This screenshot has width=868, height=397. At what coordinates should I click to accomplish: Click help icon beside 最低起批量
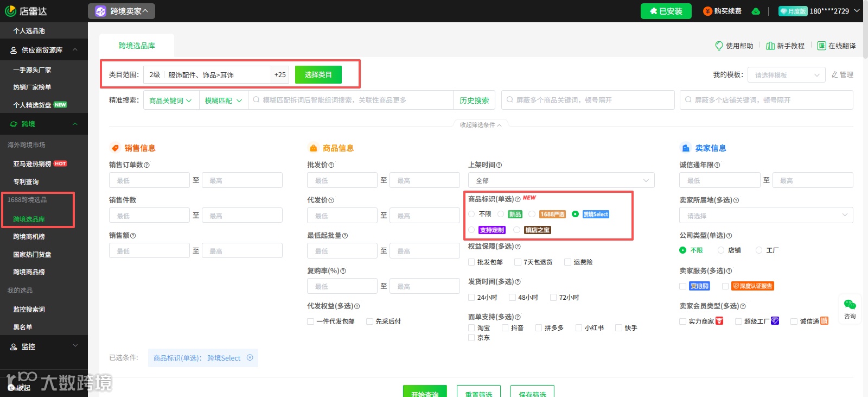(x=345, y=236)
